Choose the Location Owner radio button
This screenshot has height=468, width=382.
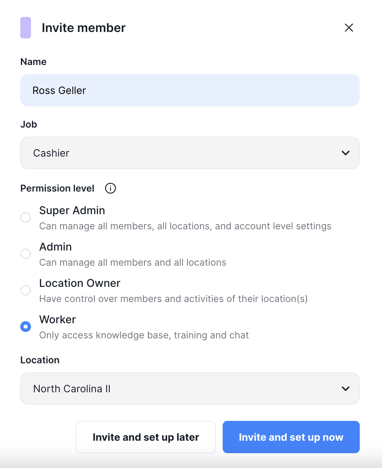click(x=26, y=290)
